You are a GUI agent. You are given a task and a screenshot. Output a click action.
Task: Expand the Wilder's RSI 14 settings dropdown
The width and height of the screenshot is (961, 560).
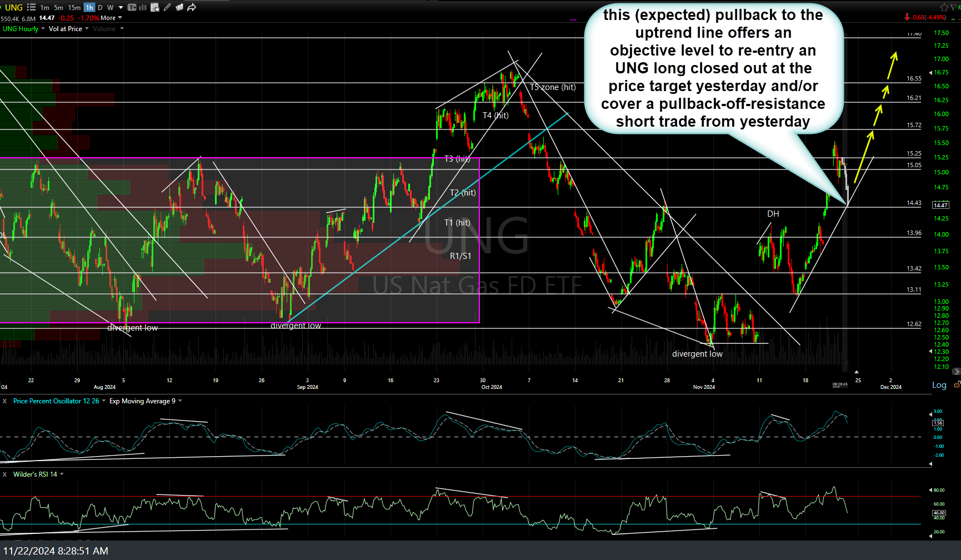(62, 474)
